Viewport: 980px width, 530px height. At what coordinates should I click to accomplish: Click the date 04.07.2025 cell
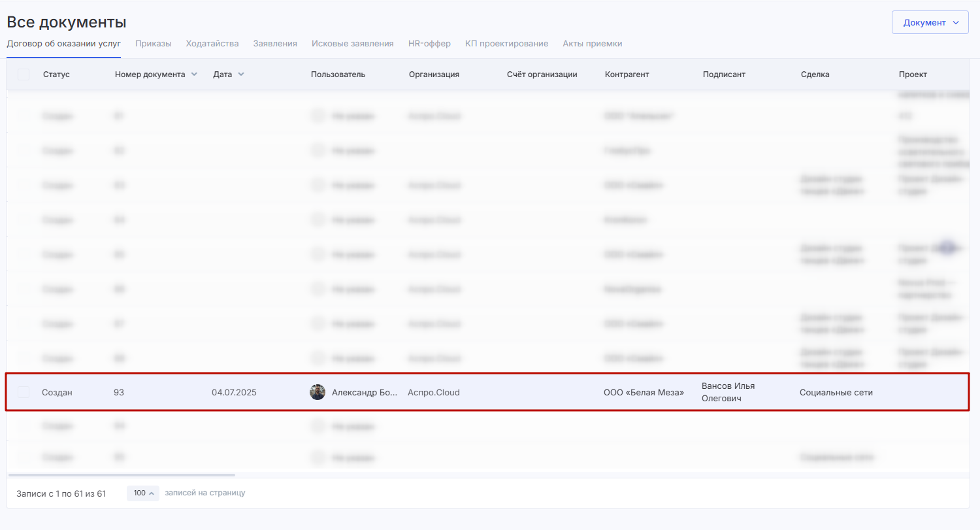pos(234,393)
